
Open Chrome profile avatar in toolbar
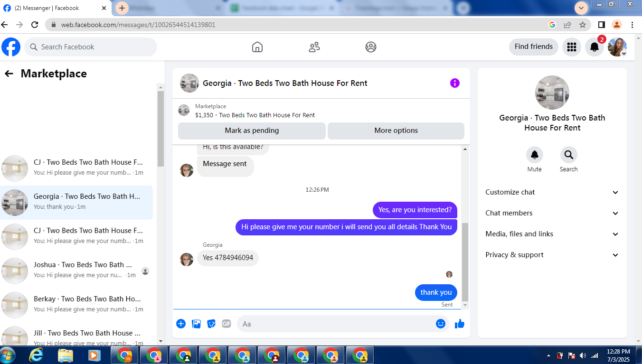617,25
